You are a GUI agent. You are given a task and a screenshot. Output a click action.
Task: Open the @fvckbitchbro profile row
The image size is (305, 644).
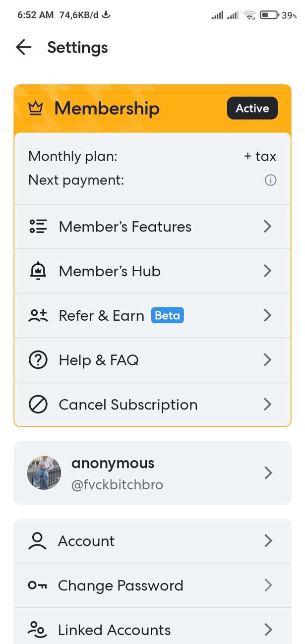click(x=267, y=473)
